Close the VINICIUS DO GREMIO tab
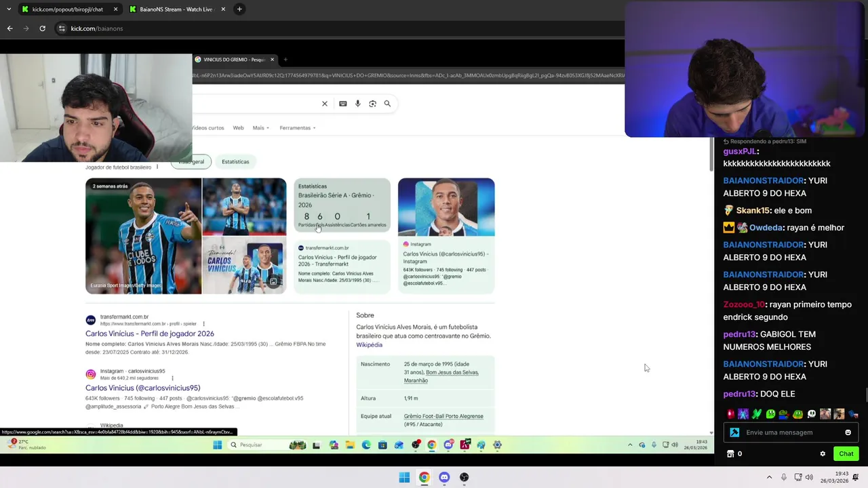This screenshot has width=868, height=488. tap(272, 60)
